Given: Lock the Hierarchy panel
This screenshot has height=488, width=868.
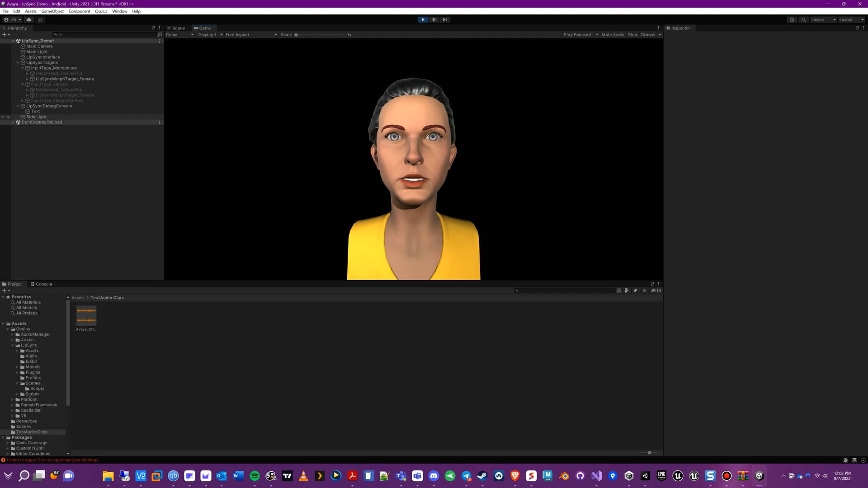Looking at the screenshot, I should [x=153, y=28].
